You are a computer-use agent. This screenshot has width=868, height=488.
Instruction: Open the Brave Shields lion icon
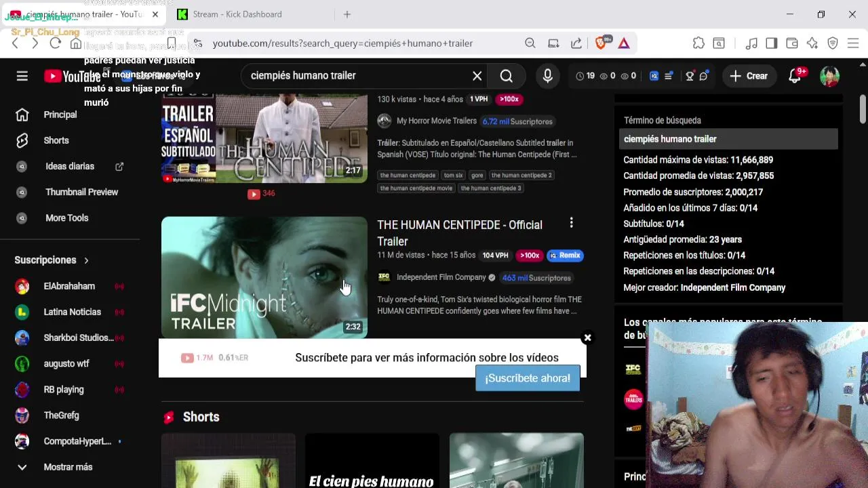pyautogui.click(x=601, y=43)
